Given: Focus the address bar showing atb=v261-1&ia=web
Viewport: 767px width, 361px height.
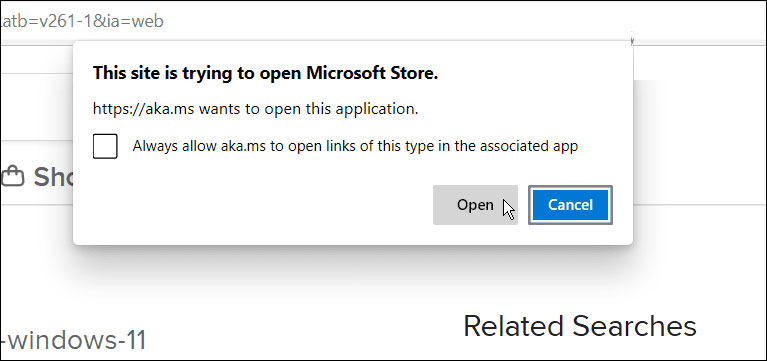Looking at the screenshot, I should 82,21.
